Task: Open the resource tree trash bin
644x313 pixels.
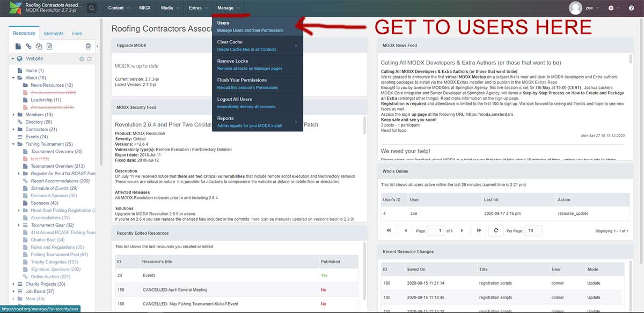Action: click(88, 47)
